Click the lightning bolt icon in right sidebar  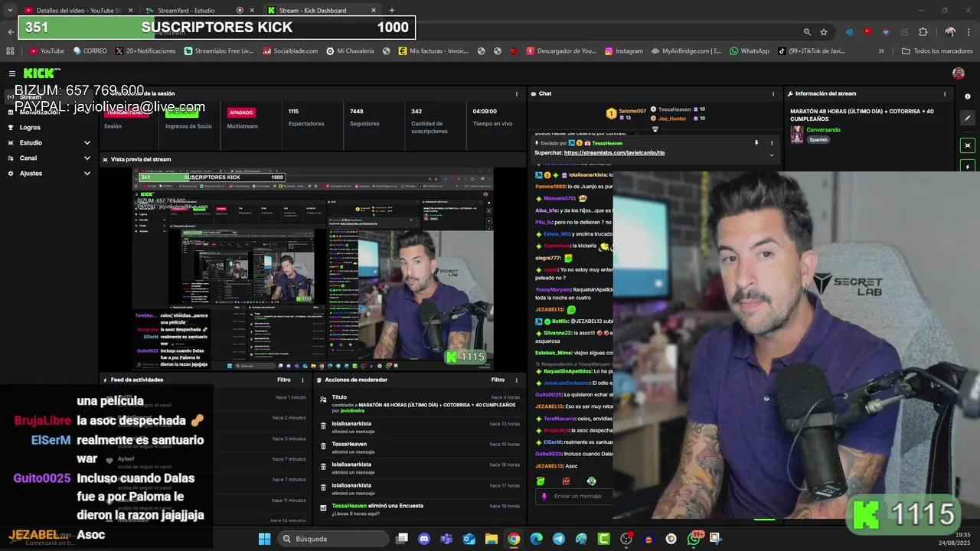click(968, 166)
